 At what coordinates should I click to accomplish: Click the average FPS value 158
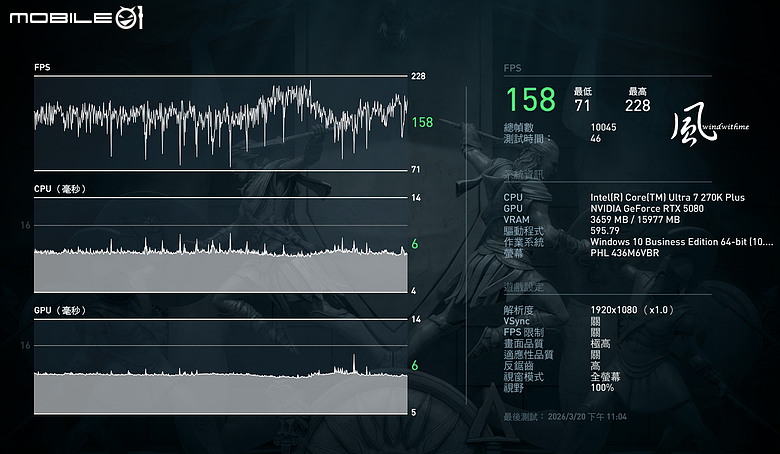(x=530, y=99)
